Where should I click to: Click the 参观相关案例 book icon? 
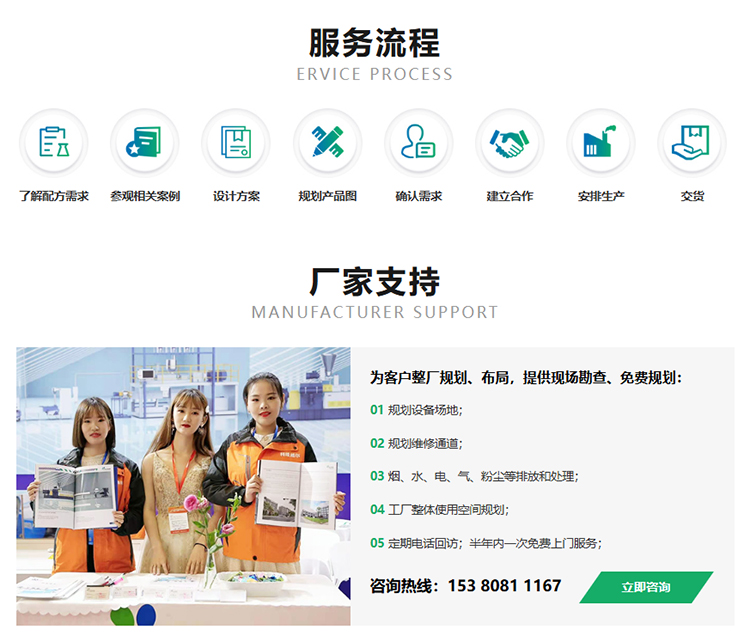point(144,142)
